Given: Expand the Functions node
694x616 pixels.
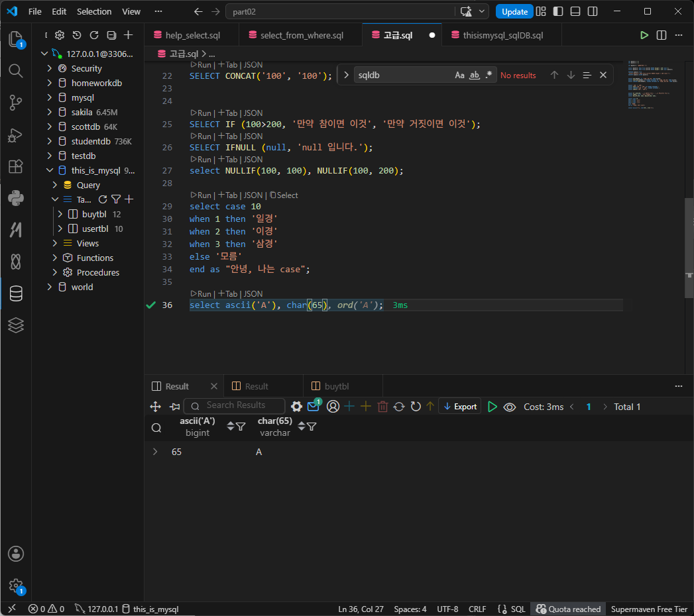Looking at the screenshot, I should coord(55,258).
